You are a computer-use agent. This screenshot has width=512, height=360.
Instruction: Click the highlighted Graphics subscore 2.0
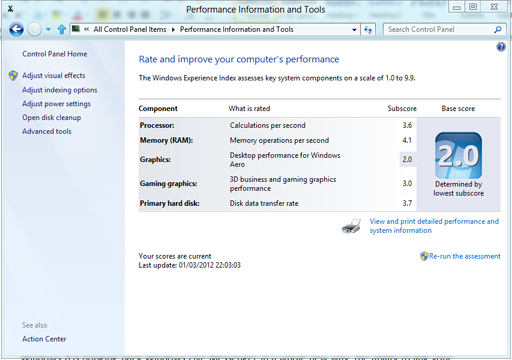tap(407, 160)
